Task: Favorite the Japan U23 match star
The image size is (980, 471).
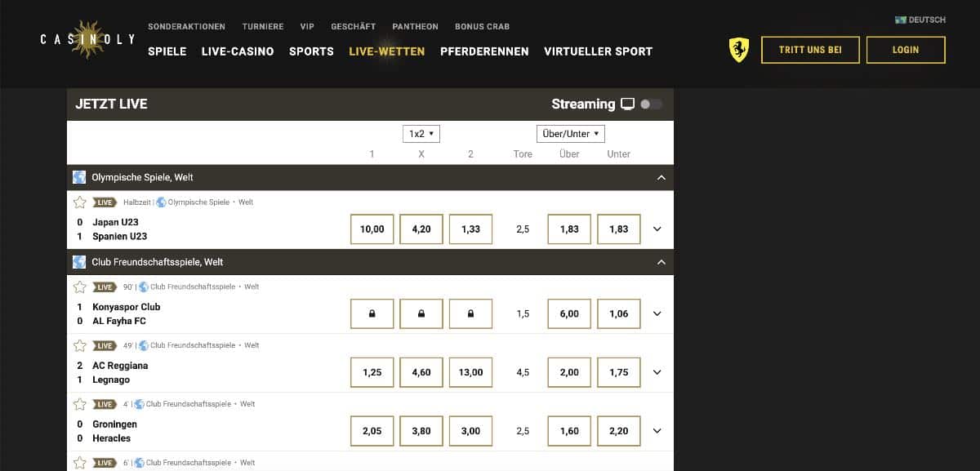Action: click(80, 202)
